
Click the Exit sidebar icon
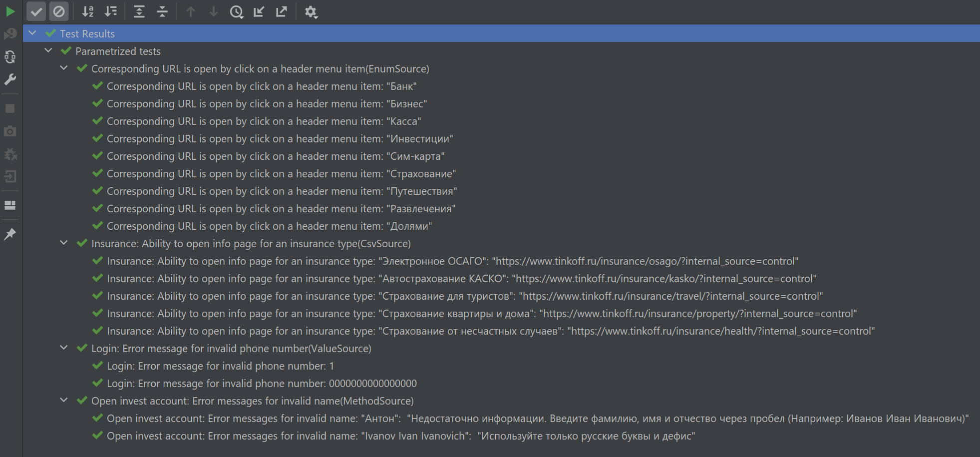pos(10,176)
